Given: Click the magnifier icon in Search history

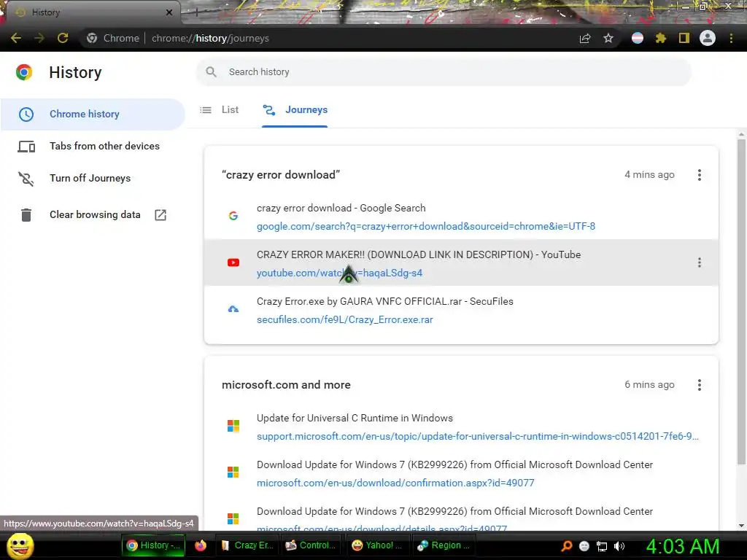Looking at the screenshot, I should 211,72.
